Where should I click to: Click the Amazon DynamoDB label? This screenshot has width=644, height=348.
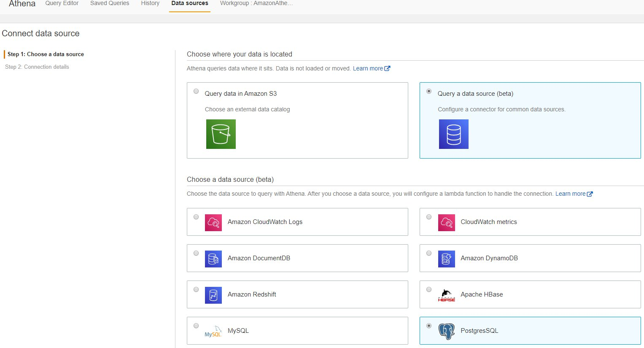point(489,258)
